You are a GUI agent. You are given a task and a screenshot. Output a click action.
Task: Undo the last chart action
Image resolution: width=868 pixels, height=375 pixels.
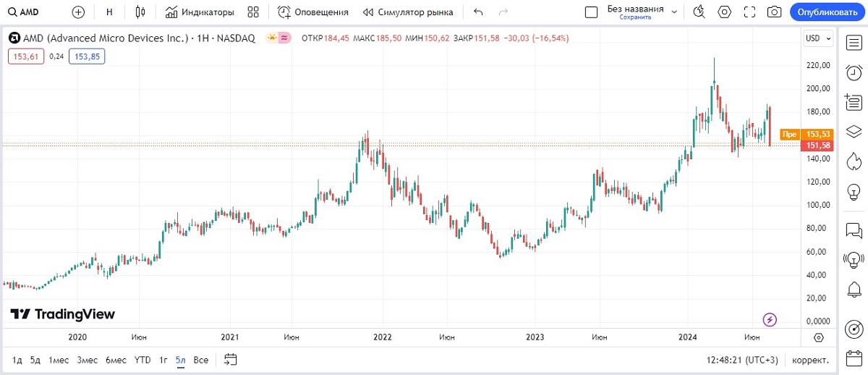(477, 12)
